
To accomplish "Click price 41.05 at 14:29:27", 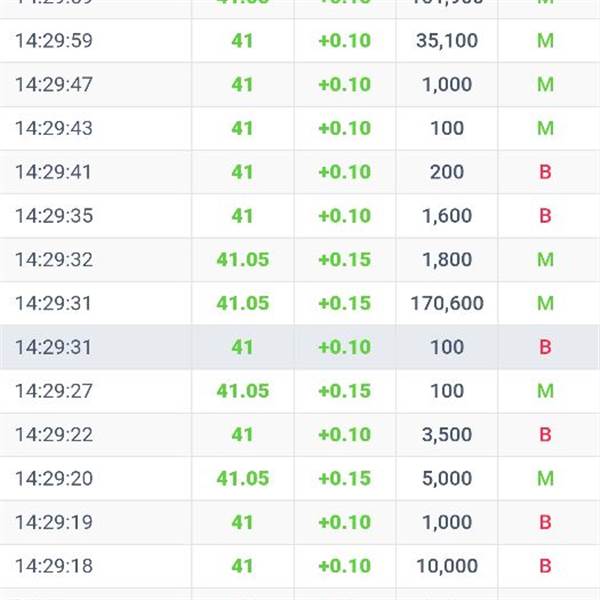I will pos(243,391).
